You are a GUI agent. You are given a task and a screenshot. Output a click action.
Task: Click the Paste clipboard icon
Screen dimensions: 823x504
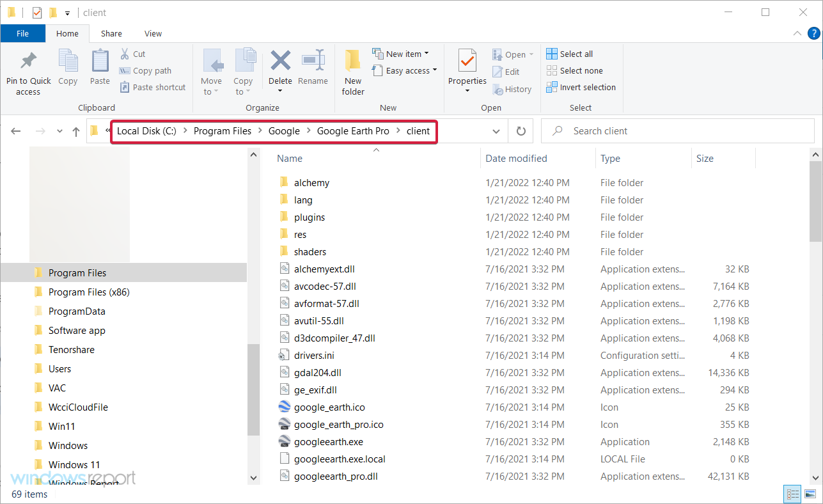pos(100,61)
